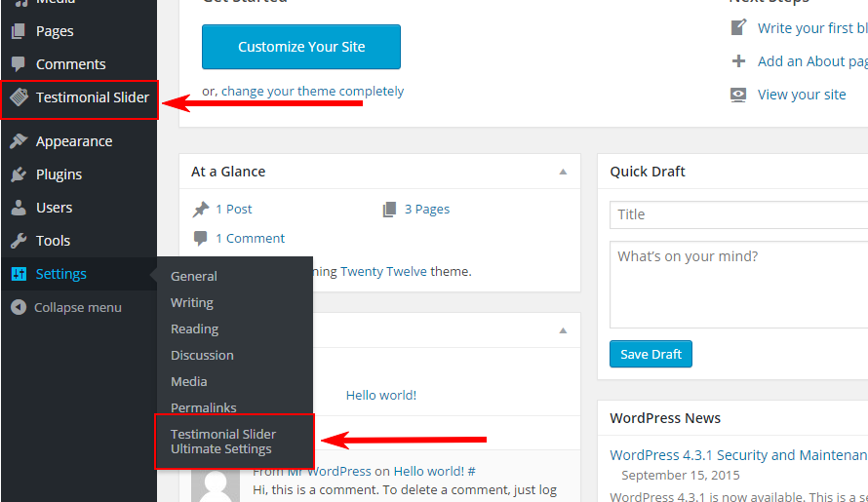Viewport: 868px width, 502px height.
Task: Click the Settings sliders icon
Action: 19,273
